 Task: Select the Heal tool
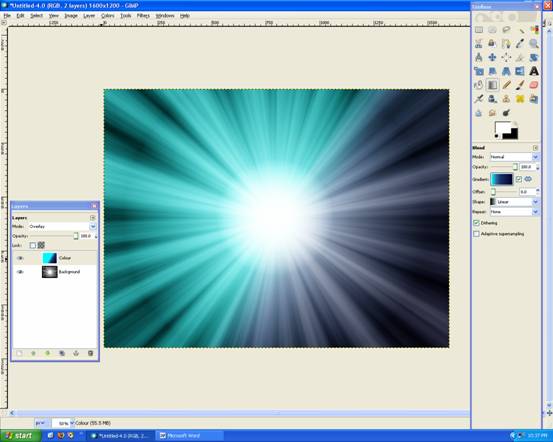point(520,99)
